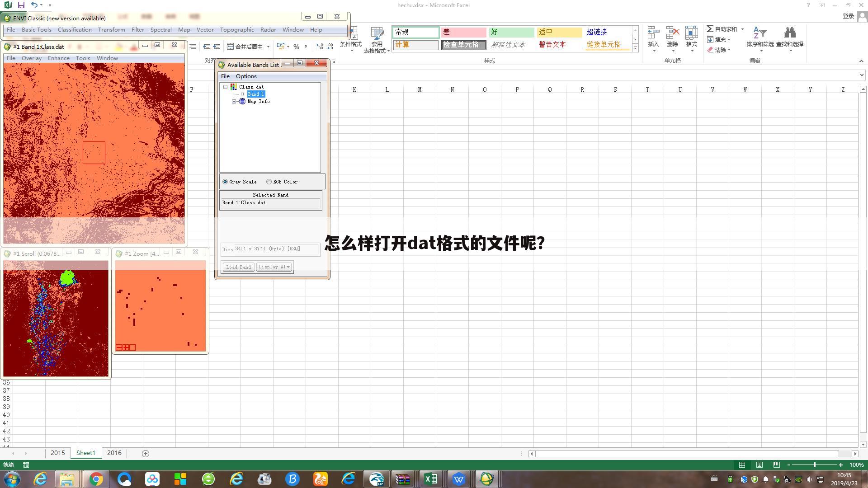
Task: Click column header K
Action: tap(354, 89)
